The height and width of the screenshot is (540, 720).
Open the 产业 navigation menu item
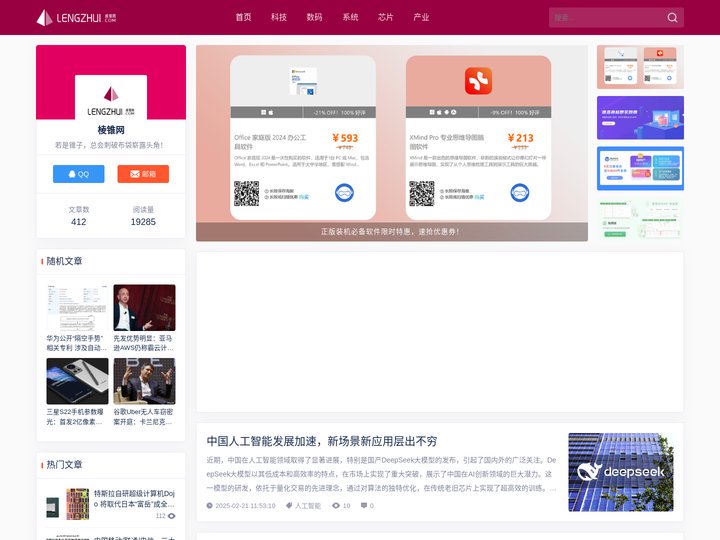(x=421, y=17)
